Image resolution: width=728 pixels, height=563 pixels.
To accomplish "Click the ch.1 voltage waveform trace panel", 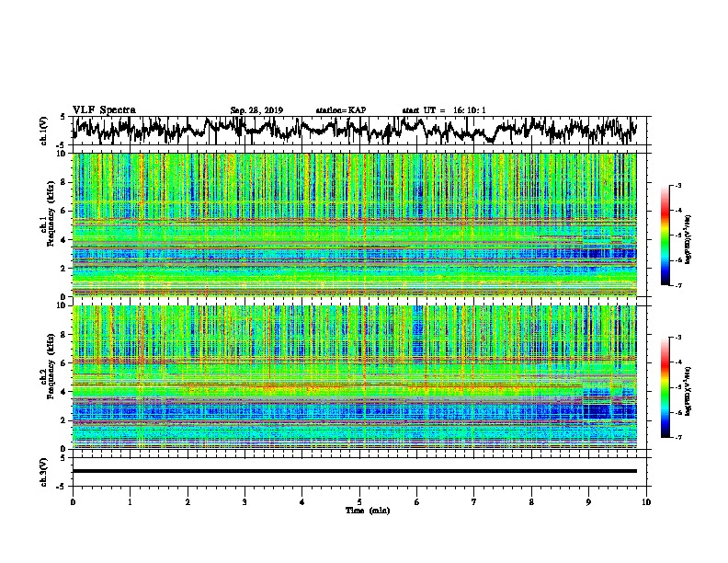I will 358,131.
